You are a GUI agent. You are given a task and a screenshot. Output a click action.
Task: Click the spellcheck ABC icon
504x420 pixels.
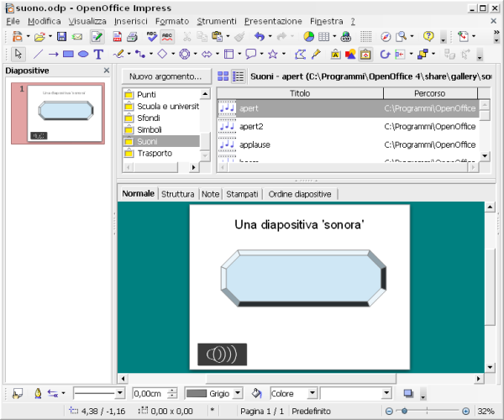(152, 37)
